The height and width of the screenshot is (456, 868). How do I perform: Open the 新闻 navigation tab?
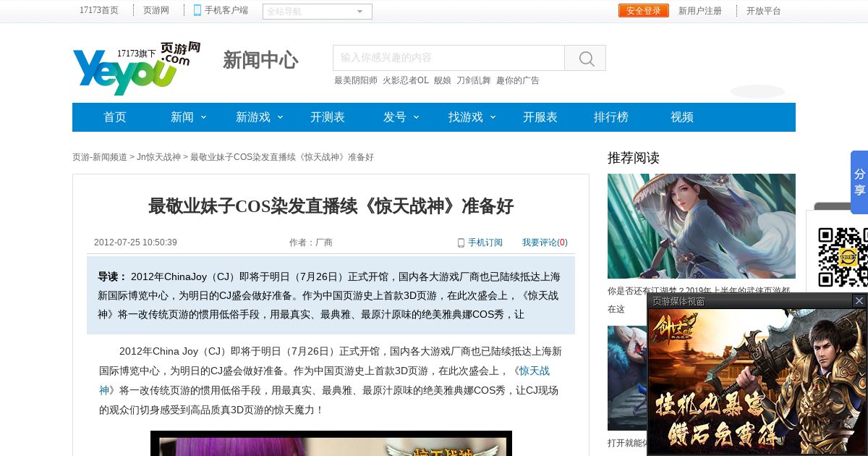(x=182, y=117)
